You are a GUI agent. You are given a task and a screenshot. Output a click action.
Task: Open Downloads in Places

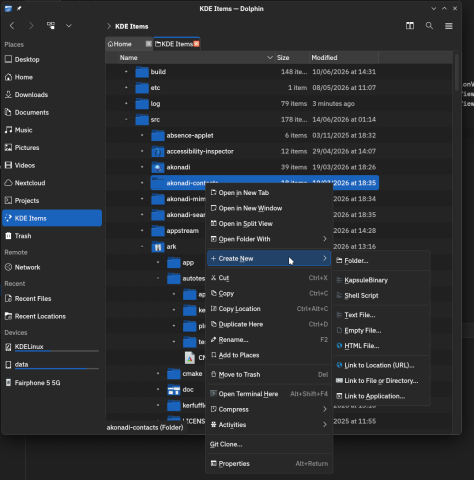(52, 95)
